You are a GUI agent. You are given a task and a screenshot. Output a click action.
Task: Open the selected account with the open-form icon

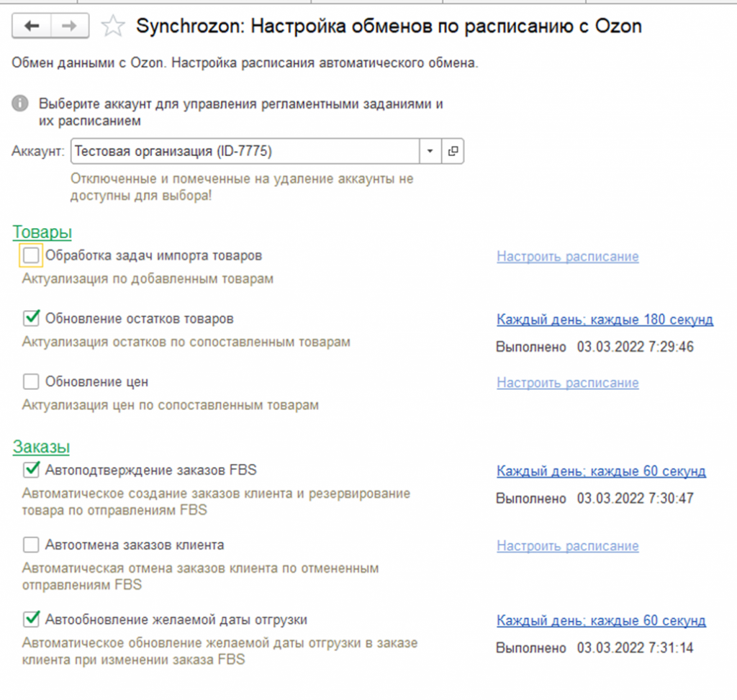[453, 151]
